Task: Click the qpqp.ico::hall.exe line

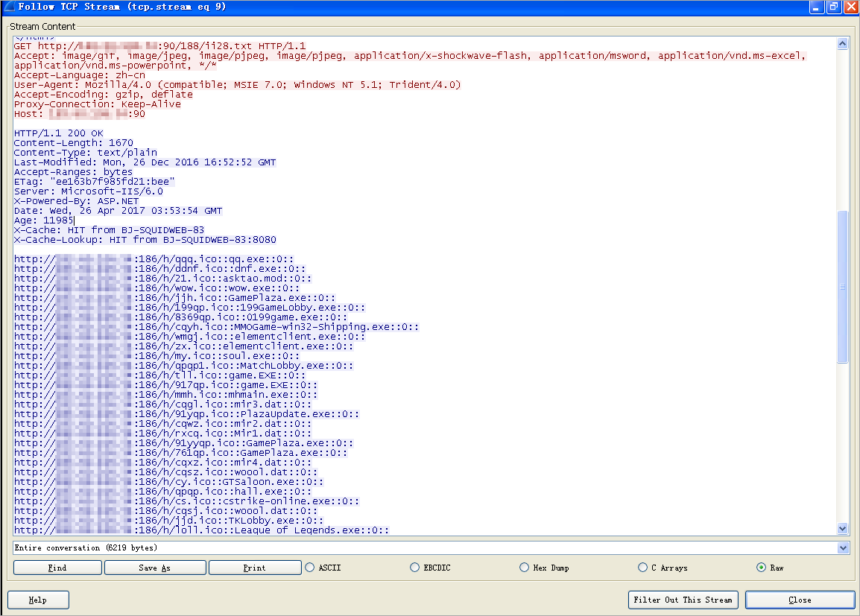Action: point(162,492)
